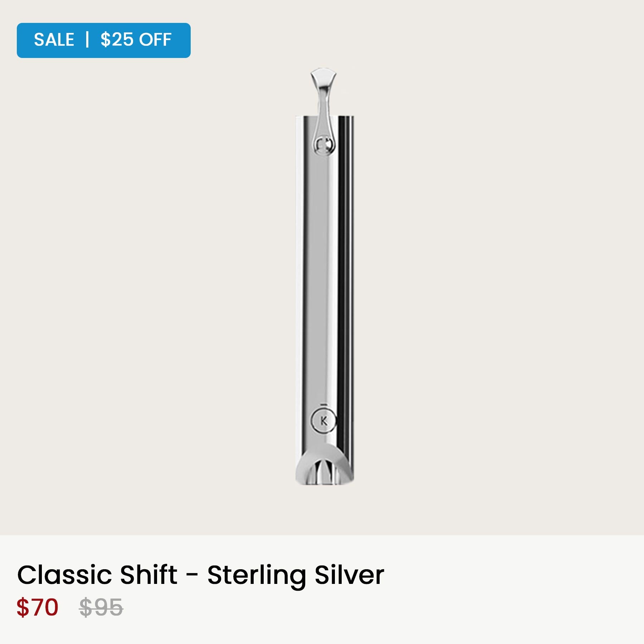The image size is (644, 644).
Task: Click the words "Sterling Silver" in the title
Action: click(x=296, y=575)
